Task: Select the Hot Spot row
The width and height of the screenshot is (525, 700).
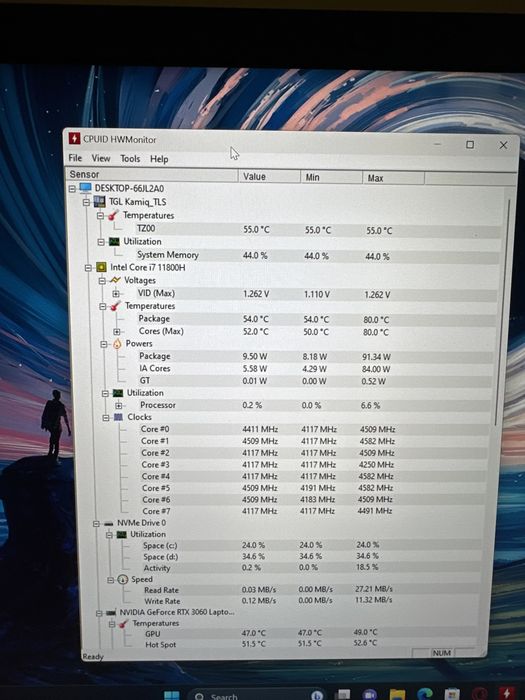Action: pos(310,644)
